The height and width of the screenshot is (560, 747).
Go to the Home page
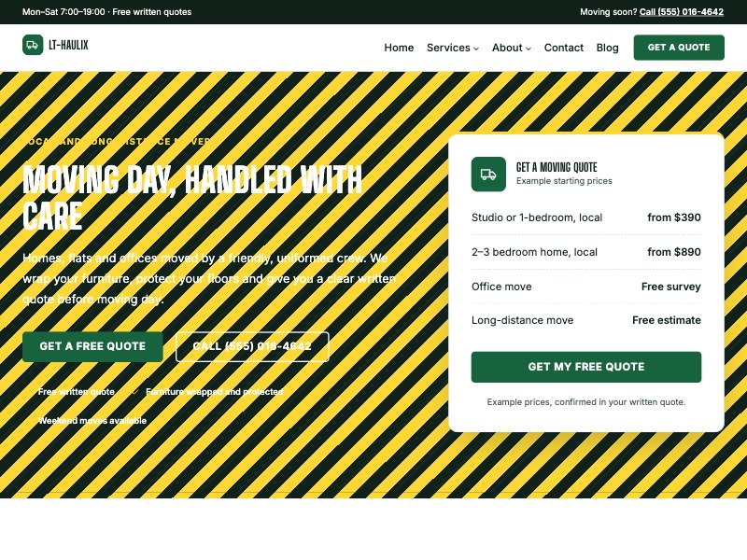click(x=399, y=48)
